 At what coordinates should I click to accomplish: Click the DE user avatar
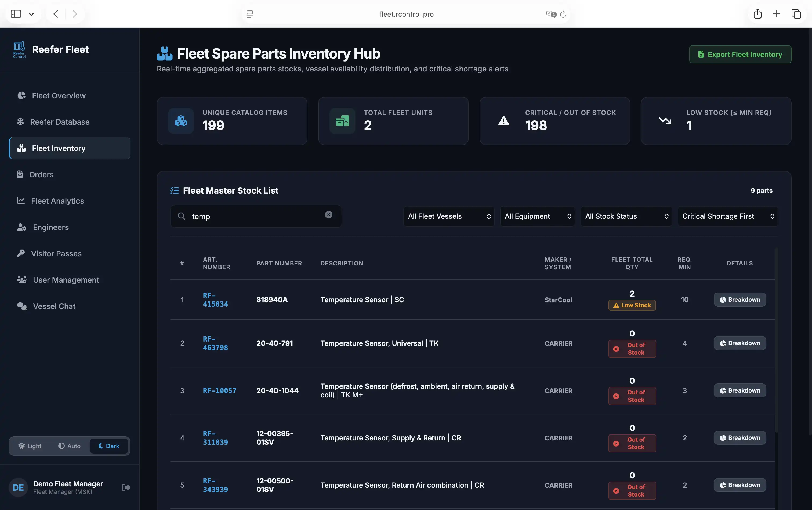point(18,487)
